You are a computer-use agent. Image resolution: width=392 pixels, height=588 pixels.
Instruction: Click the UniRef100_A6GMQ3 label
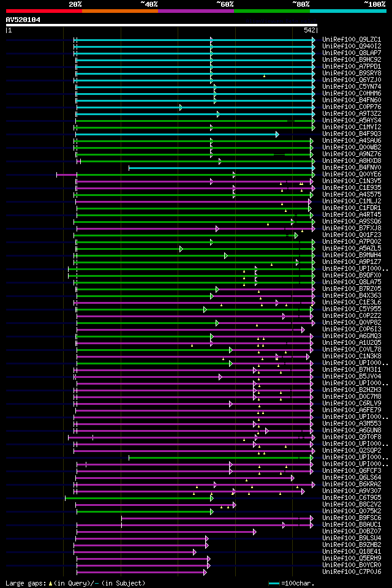(x=352, y=336)
